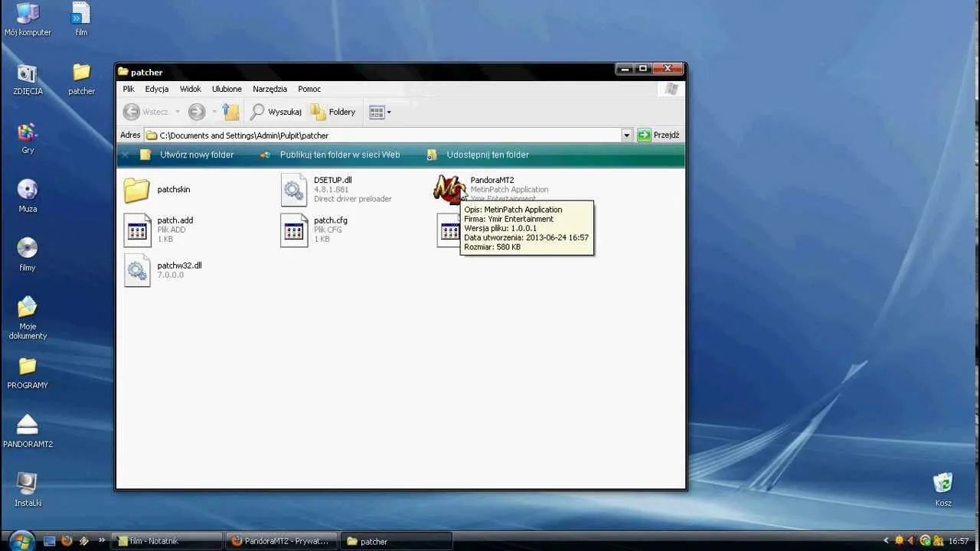Click the Przejdź go button
Screen dimensions: 980x551
click(x=658, y=135)
